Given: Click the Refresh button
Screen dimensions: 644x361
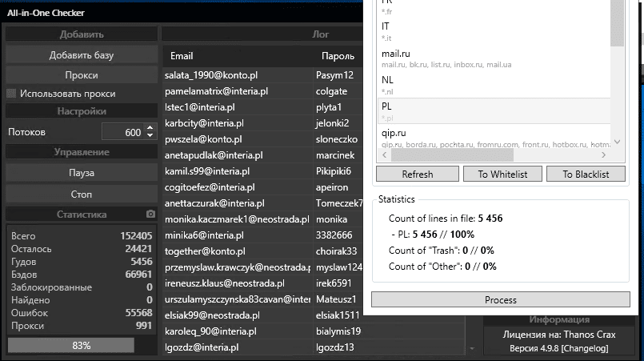Looking at the screenshot, I should coord(418,174).
